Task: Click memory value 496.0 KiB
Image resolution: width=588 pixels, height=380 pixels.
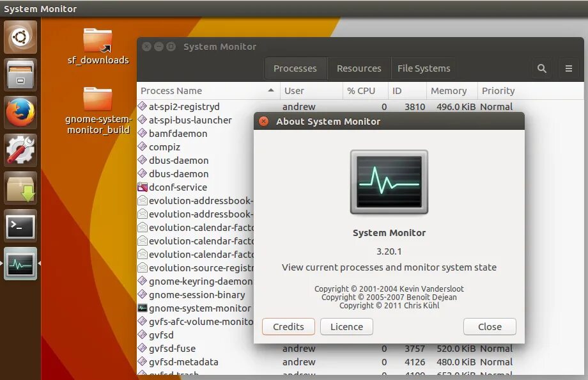Action: [x=456, y=107]
